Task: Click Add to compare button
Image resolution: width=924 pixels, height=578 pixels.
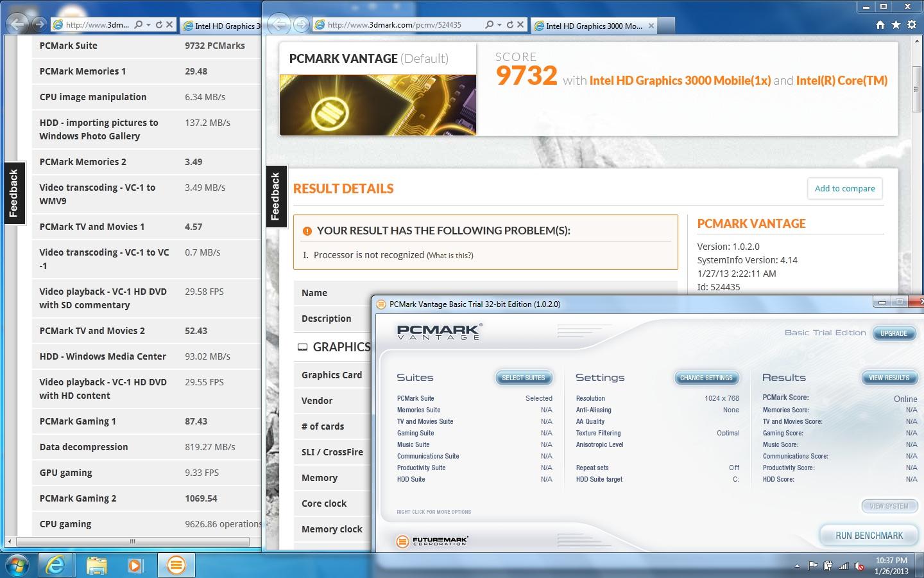Action: pos(844,188)
